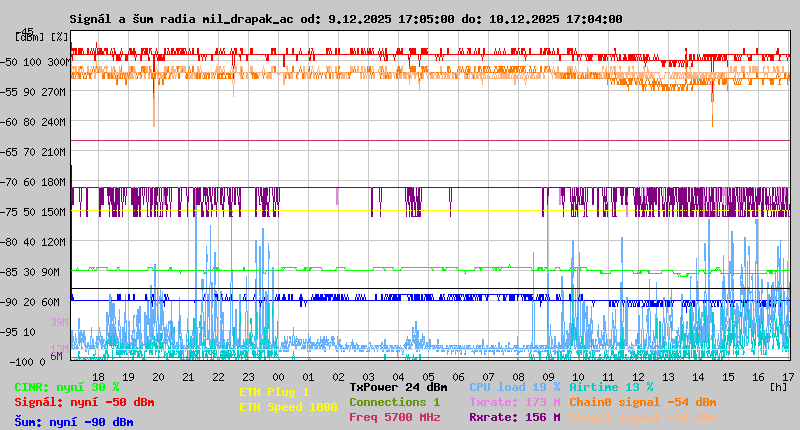Click the 'Šum: nyní -90 dBm' legend entry
800x430 pixels.
pyautogui.click(x=74, y=422)
